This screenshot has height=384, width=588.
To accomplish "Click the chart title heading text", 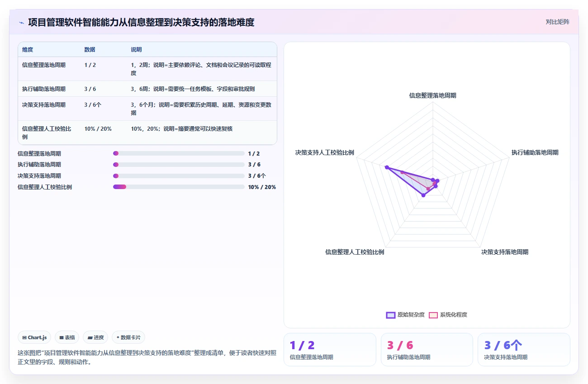I will pos(141,22).
